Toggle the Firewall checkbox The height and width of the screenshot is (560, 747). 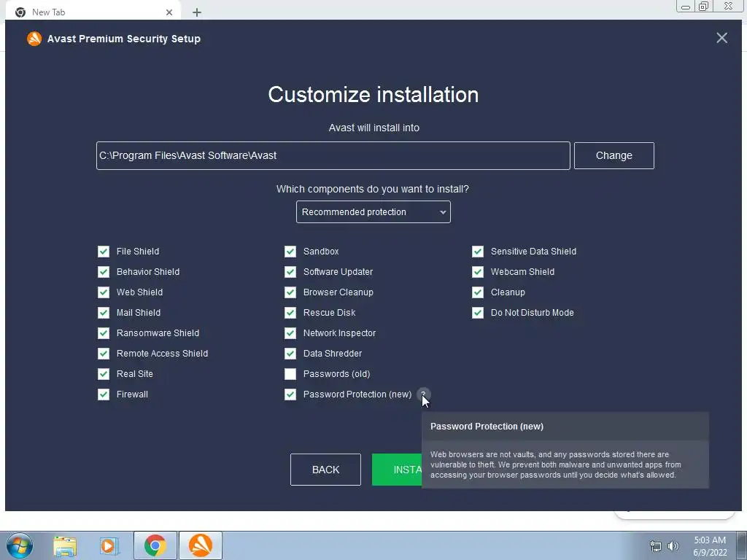point(104,394)
